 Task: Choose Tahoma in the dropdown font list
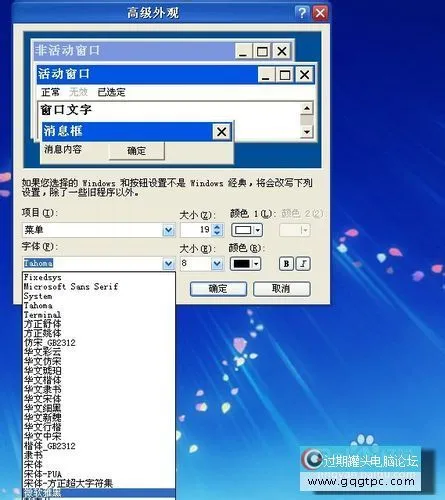(99, 305)
